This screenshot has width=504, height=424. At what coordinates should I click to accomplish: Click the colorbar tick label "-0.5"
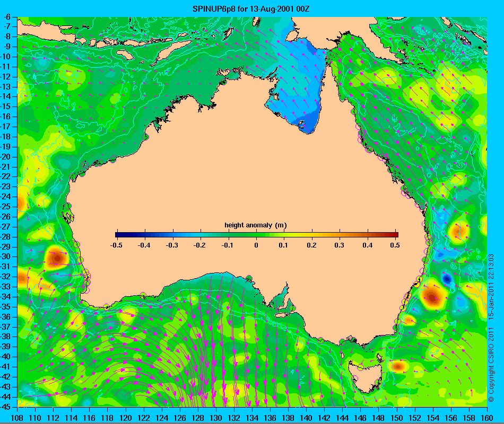coord(116,245)
